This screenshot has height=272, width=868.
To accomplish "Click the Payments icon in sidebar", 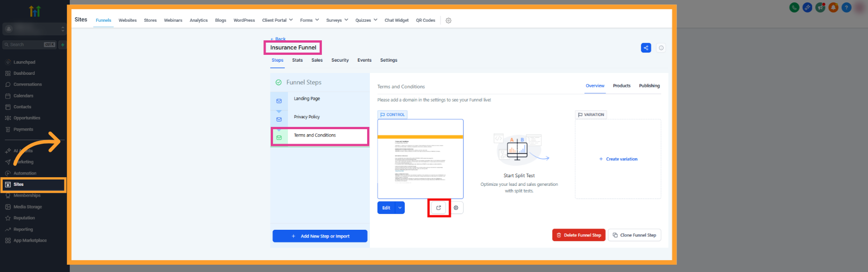I will pyautogui.click(x=8, y=129).
